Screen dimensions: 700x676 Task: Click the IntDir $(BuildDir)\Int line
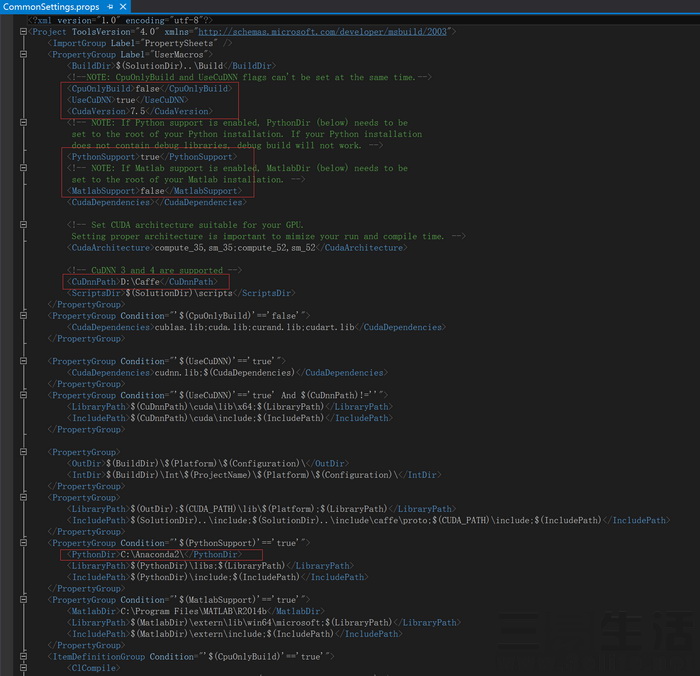point(254,475)
